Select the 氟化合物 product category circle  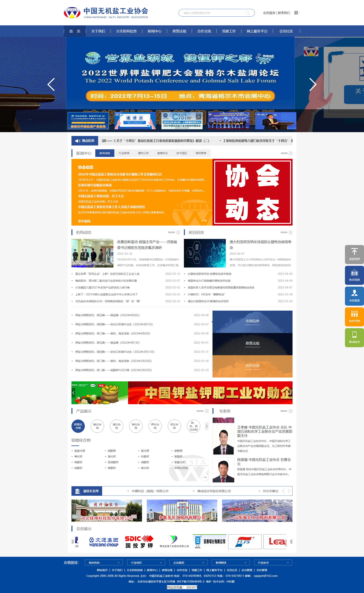tap(97, 426)
